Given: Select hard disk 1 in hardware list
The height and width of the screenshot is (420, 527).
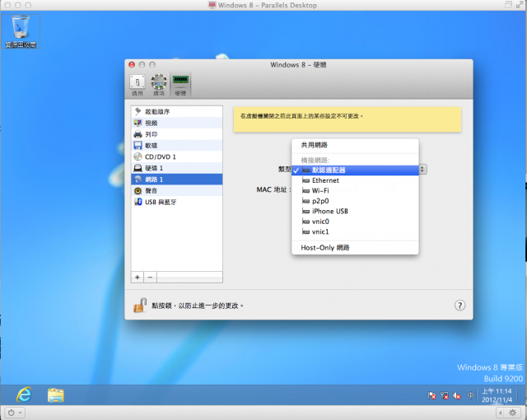Looking at the screenshot, I should [x=177, y=168].
